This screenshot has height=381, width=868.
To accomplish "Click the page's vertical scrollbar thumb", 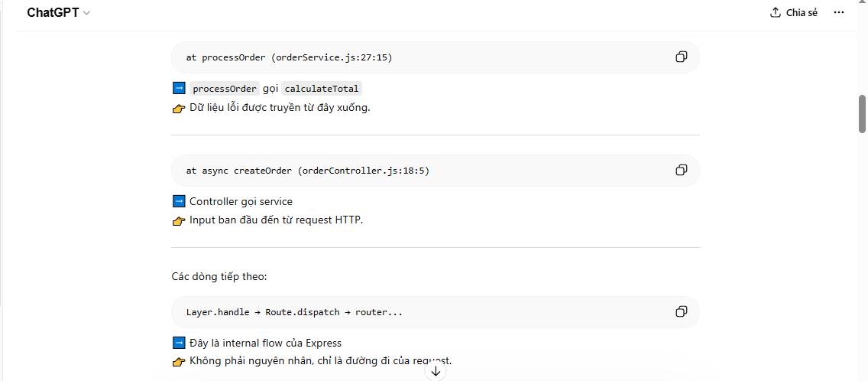I will coord(862,113).
